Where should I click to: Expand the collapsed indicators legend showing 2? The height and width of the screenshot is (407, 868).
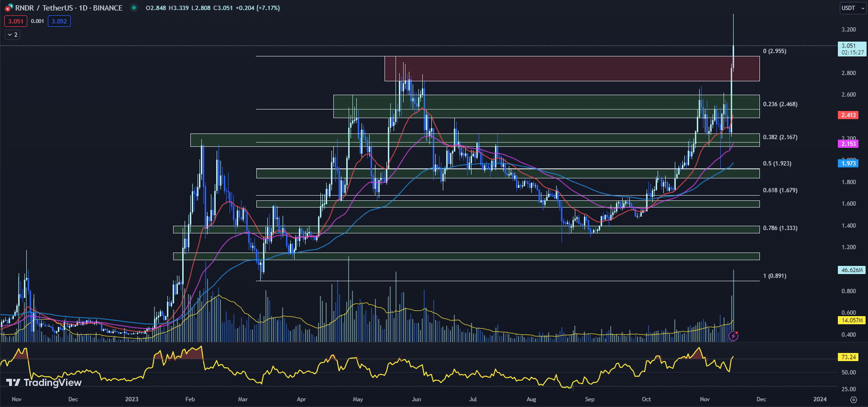[12, 34]
